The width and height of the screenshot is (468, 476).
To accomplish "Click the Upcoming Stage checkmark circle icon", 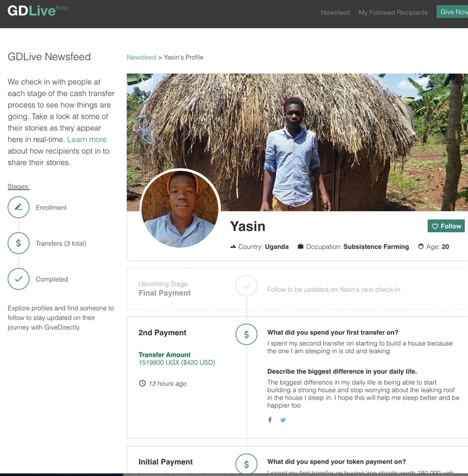I will (x=246, y=286).
